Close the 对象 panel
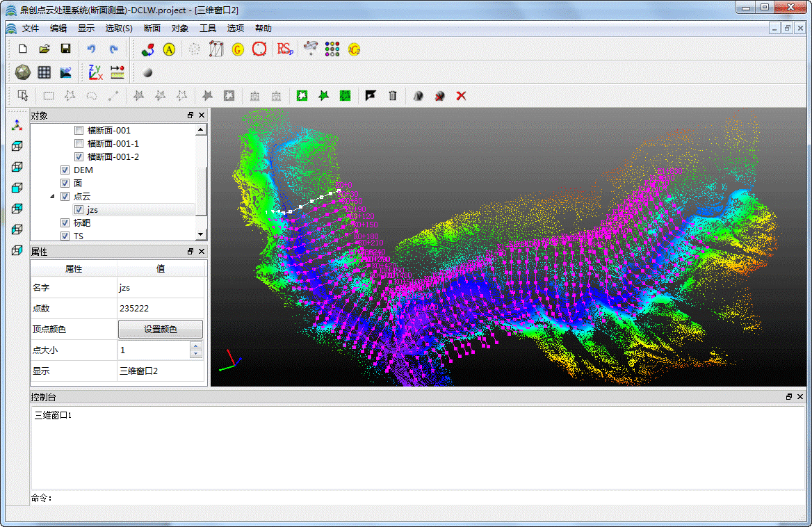 click(202, 115)
